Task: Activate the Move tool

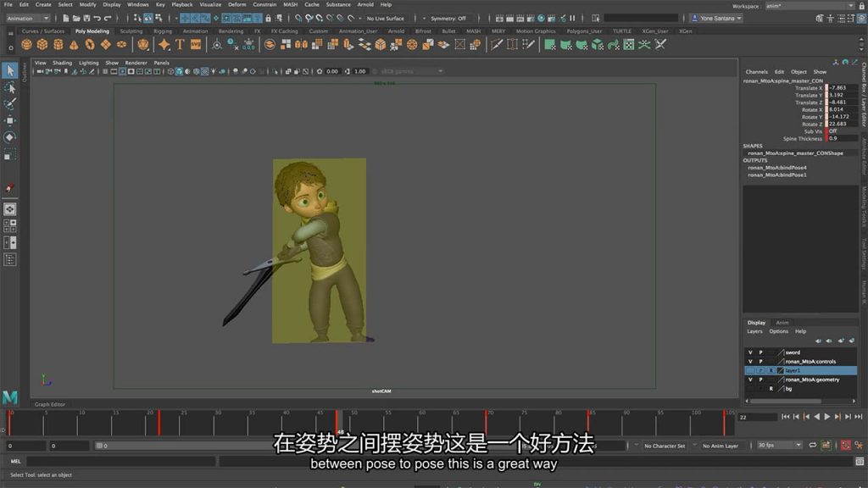Action: click(x=10, y=120)
